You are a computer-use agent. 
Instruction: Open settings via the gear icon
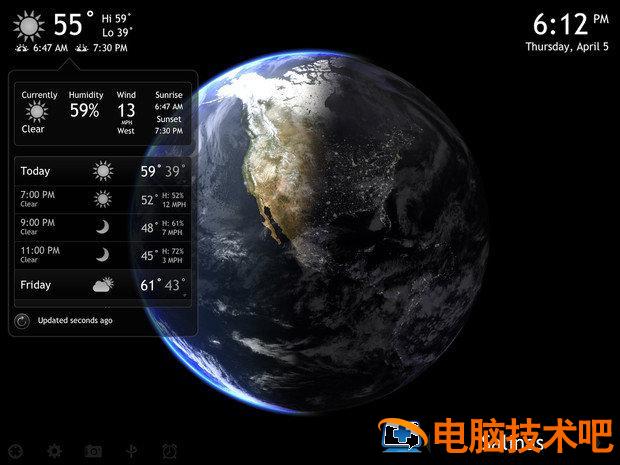click(x=54, y=451)
